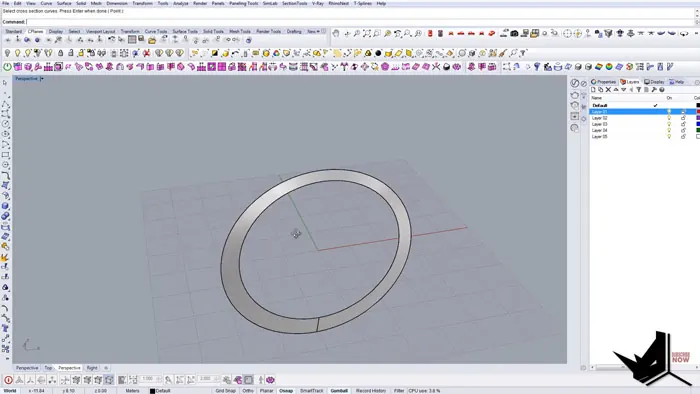This screenshot has height=394, width=700.
Task: Select the Default layer row
Action: pyautogui.click(x=645, y=105)
